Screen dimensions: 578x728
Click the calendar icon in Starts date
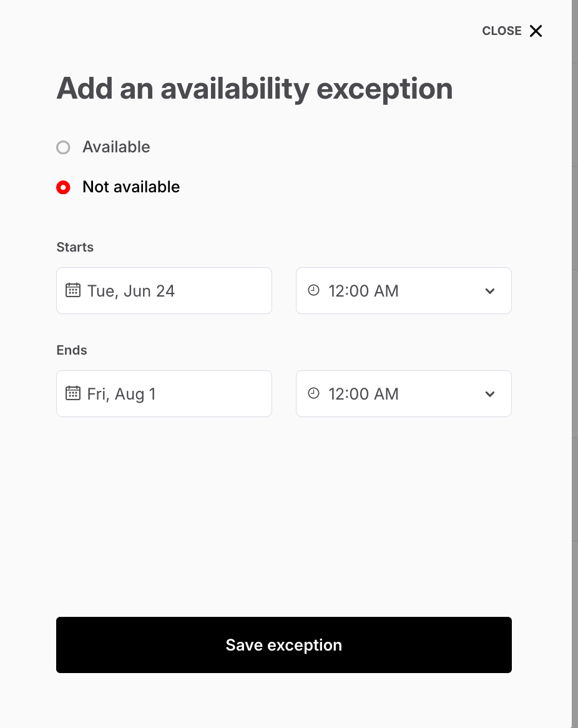coord(73,290)
